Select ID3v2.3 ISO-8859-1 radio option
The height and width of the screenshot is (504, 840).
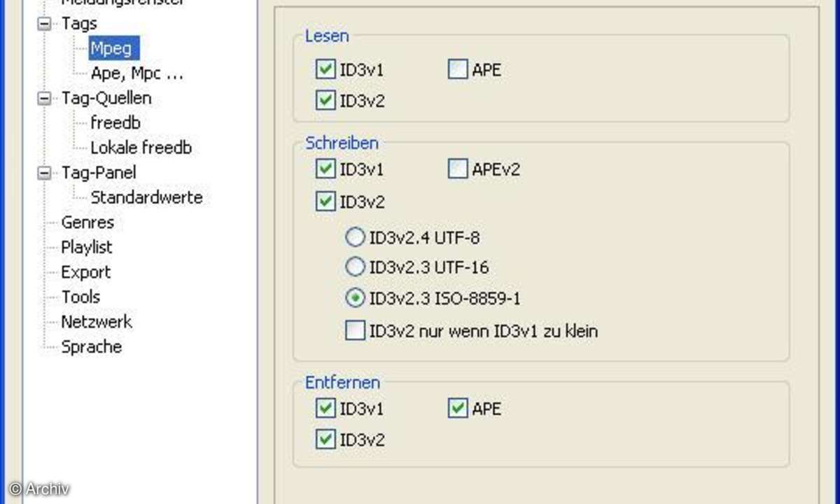coord(356,299)
